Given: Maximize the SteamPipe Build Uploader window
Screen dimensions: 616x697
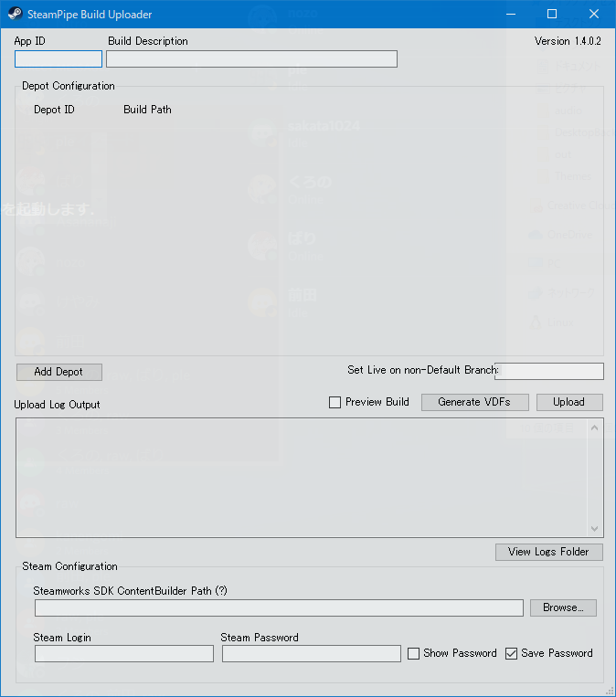Looking at the screenshot, I should point(552,15).
